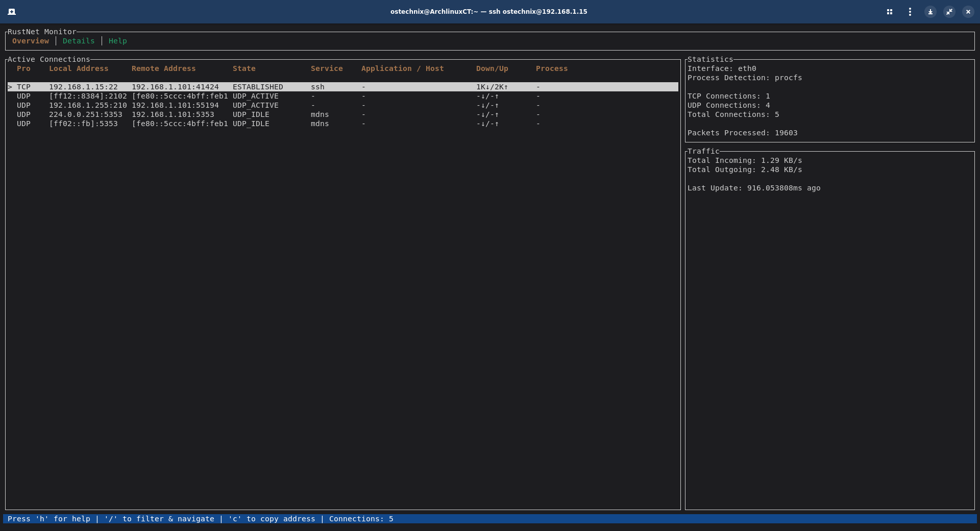Click the State column header
The width and height of the screenshot is (980, 531).
pyautogui.click(x=244, y=68)
